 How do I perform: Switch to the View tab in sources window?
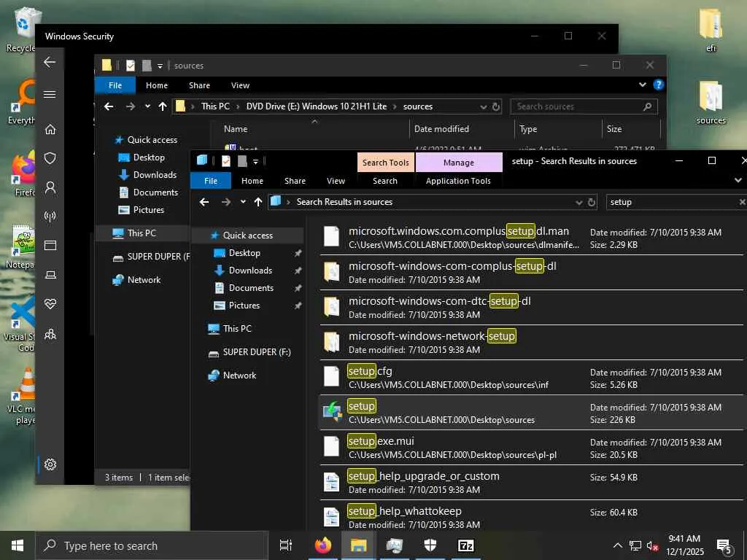[x=240, y=85]
